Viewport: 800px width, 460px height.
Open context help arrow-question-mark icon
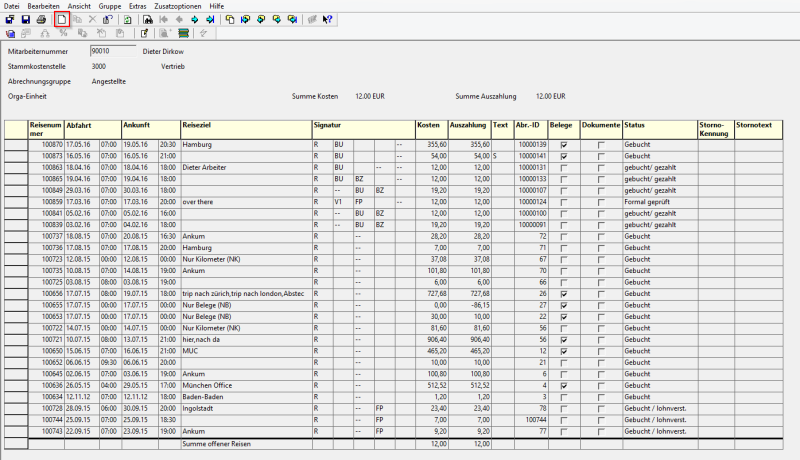(328, 20)
